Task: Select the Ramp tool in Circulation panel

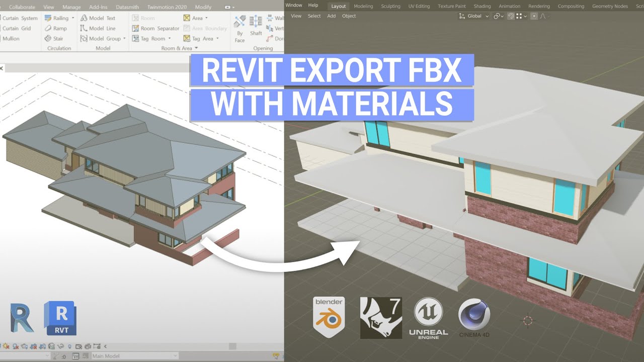Action: click(x=55, y=29)
